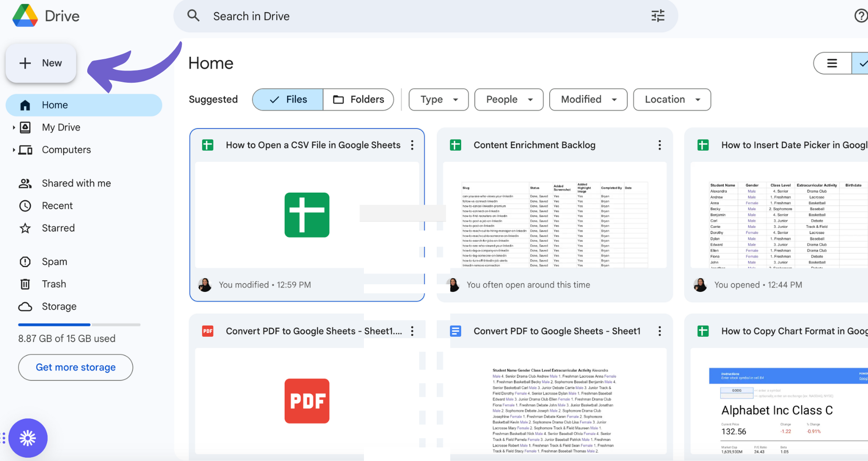The image size is (868, 461).
Task: Select the Folders suggested toggle
Action: (x=359, y=99)
